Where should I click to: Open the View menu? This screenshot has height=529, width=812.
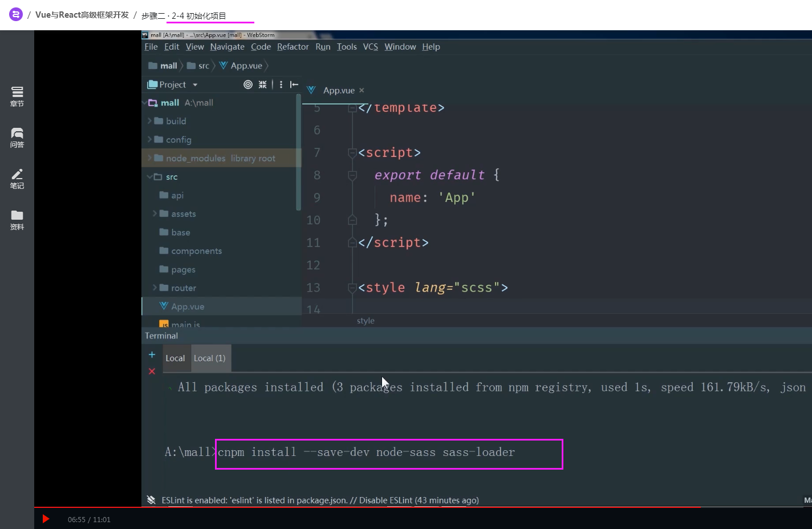(194, 47)
